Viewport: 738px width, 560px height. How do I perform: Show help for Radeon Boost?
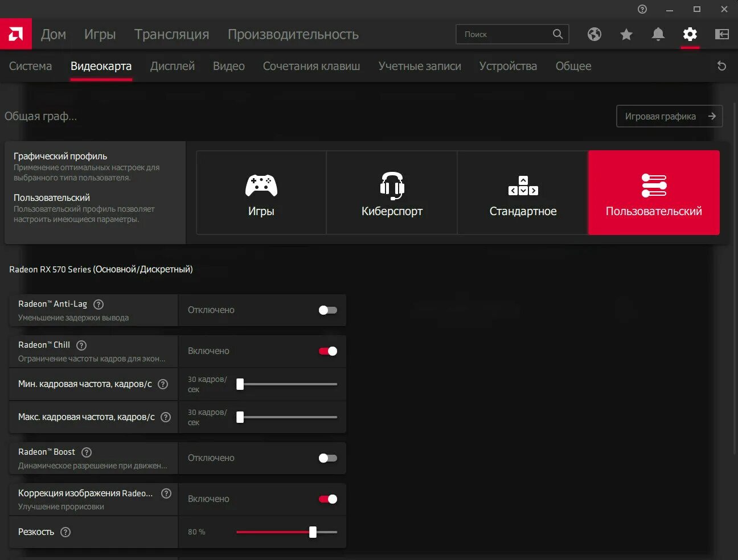tap(87, 452)
